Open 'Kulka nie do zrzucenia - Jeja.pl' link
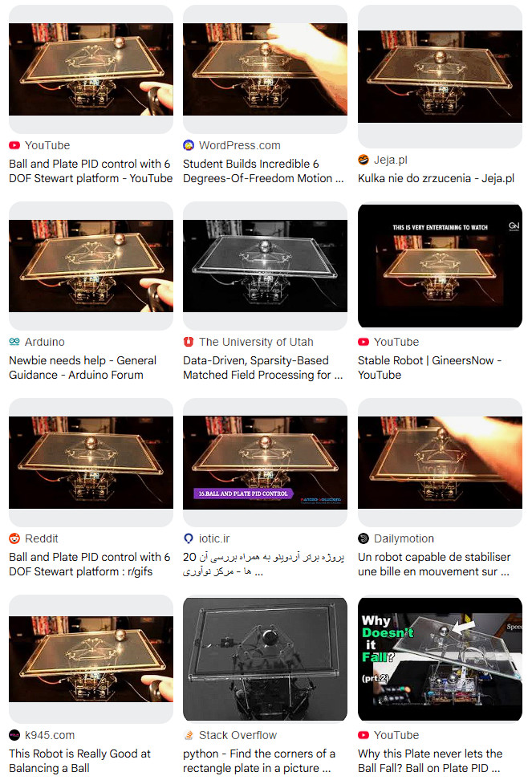Viewport: 532px width, 780px height. point(436,178)
